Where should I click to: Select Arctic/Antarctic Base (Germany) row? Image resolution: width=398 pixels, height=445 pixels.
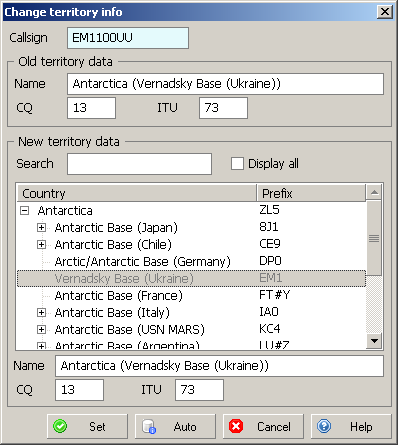point(191,261)
